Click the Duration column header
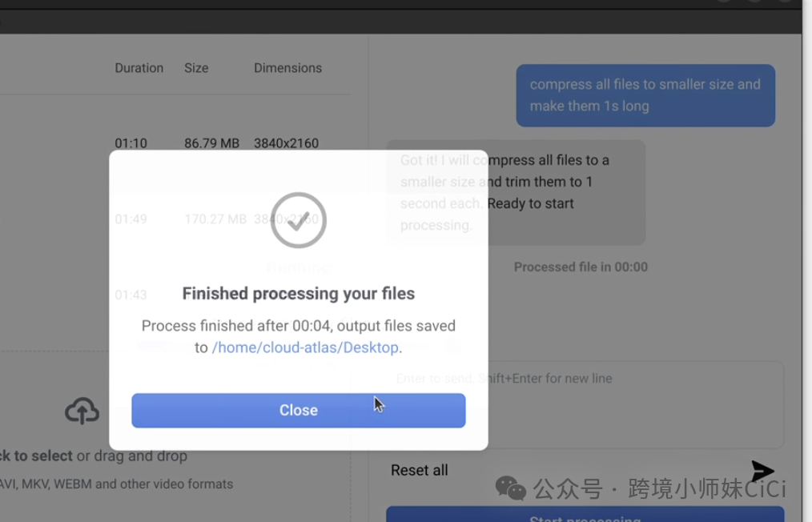 [139, 68]
